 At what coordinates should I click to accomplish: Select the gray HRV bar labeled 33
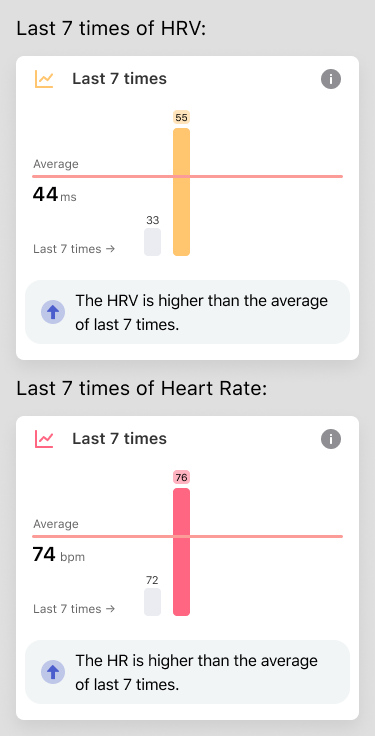point(153,242)
